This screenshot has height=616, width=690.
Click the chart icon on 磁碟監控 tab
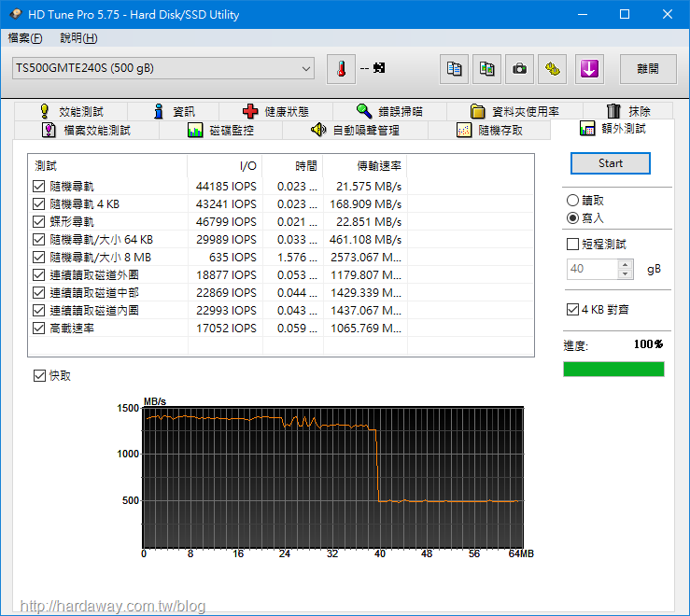195,131
